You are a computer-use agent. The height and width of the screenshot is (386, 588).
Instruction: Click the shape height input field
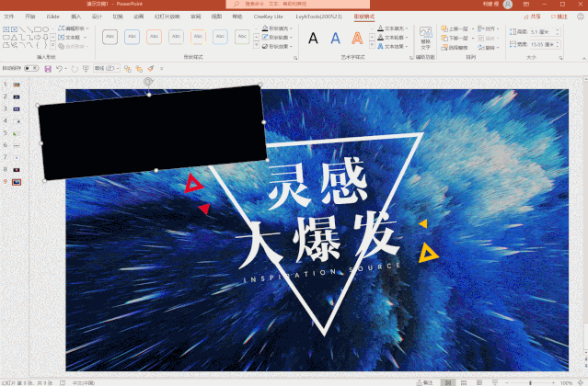[545, 32]
